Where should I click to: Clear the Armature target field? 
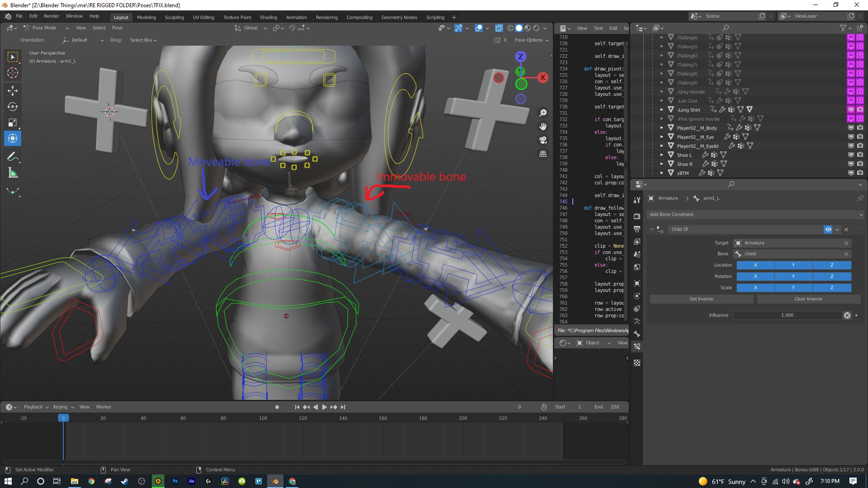point(846,243)
